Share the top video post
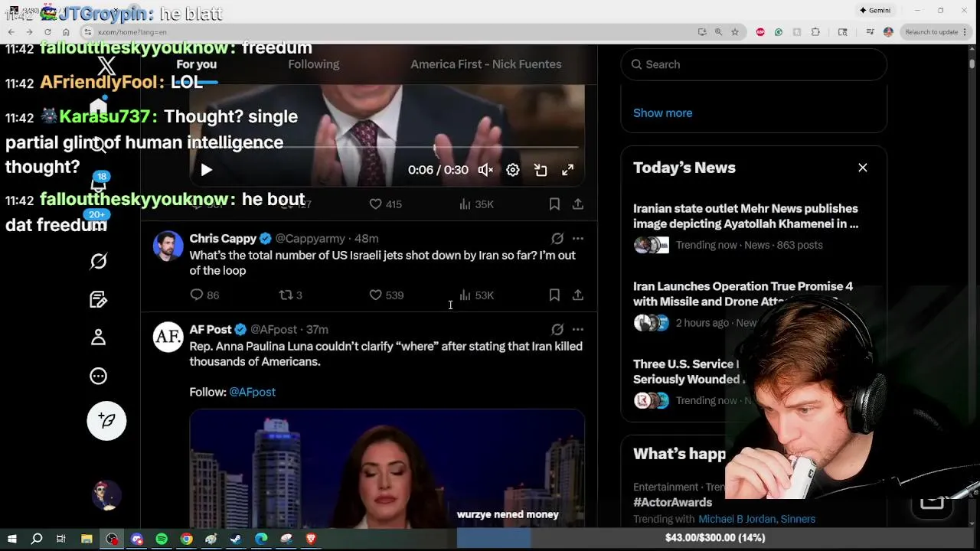 (x=578, y=204)
